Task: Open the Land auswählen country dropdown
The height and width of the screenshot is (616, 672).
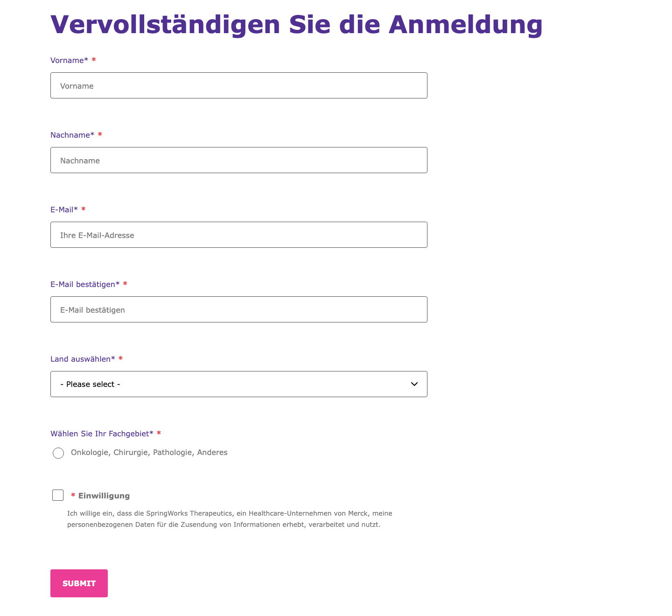Action: (238, 384)
